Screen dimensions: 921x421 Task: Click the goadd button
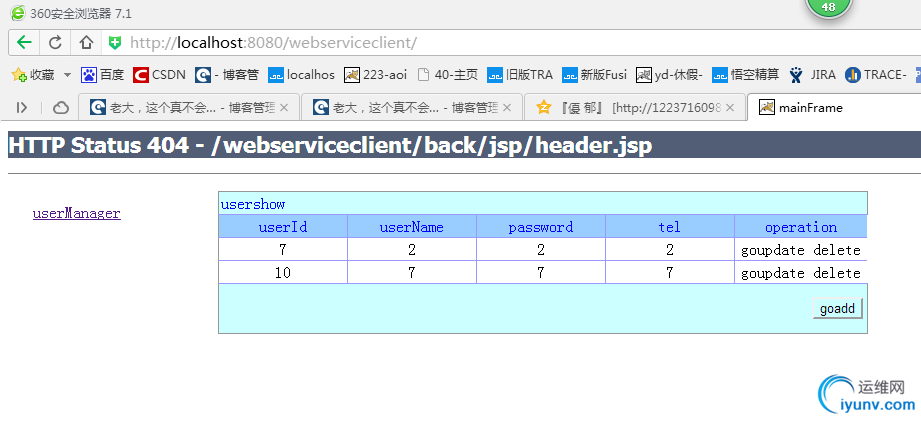837,308
